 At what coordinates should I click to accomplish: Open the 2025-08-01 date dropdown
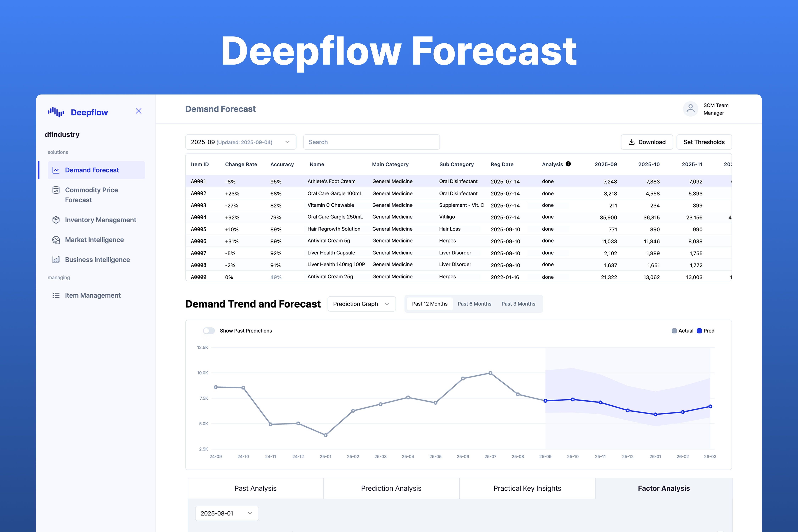[227, 513]
